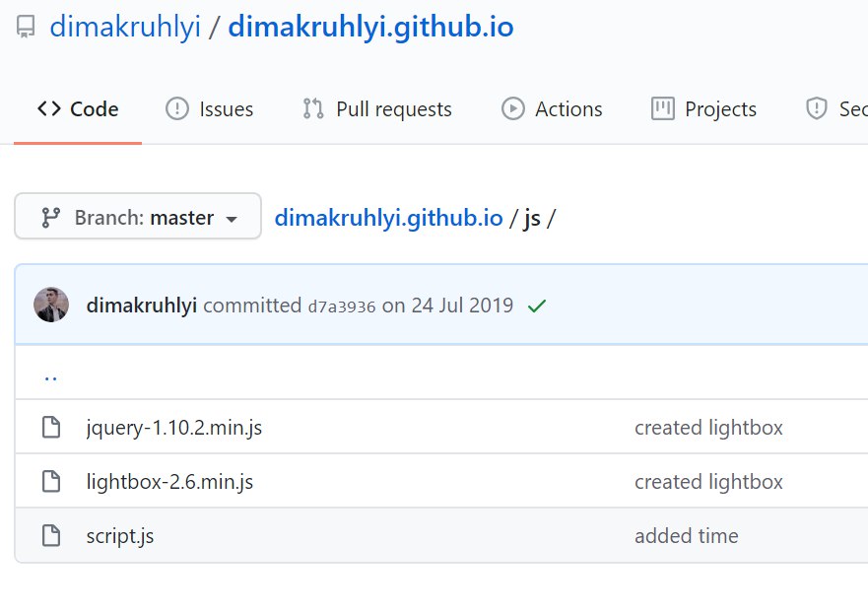Click the committer avatar thumbnail
The height and width of the screenshot is (613, 868).
tap(51, 305)
